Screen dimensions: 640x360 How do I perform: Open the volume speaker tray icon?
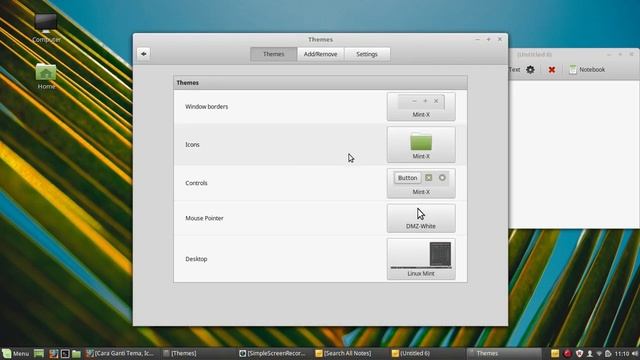click(x=635, y=353)
